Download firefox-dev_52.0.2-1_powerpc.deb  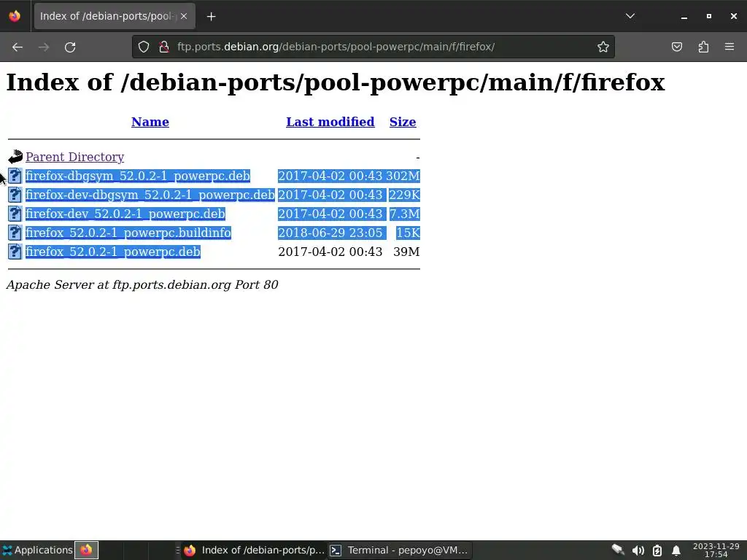click(125, 214)
